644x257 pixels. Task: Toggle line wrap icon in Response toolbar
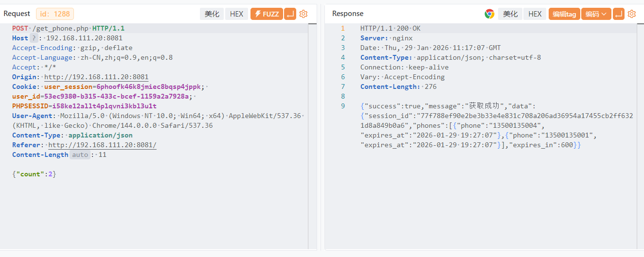pyautogui.click(x=619, y=14)
